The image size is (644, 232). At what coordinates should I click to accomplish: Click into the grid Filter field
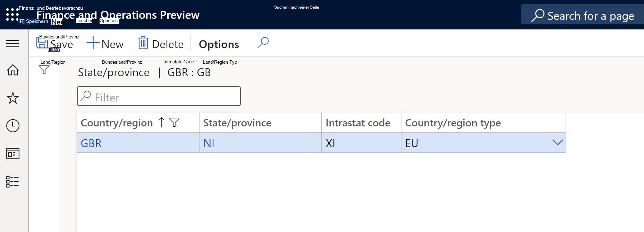(159, 96)
